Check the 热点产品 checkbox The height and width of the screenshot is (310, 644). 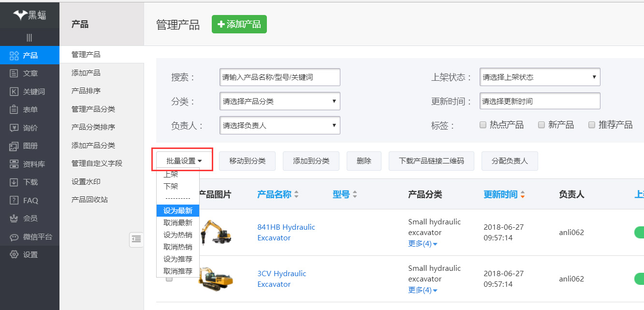(x=483, y=125)
